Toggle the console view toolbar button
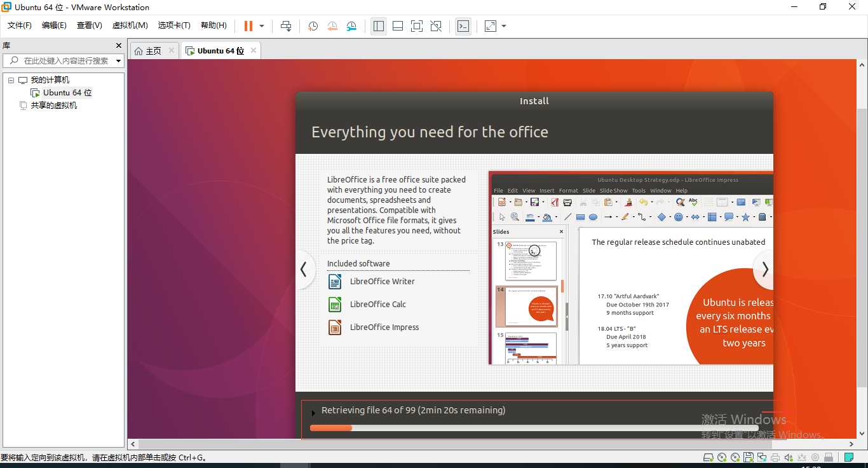Screen dimensions: 868x468 [463, 26]
